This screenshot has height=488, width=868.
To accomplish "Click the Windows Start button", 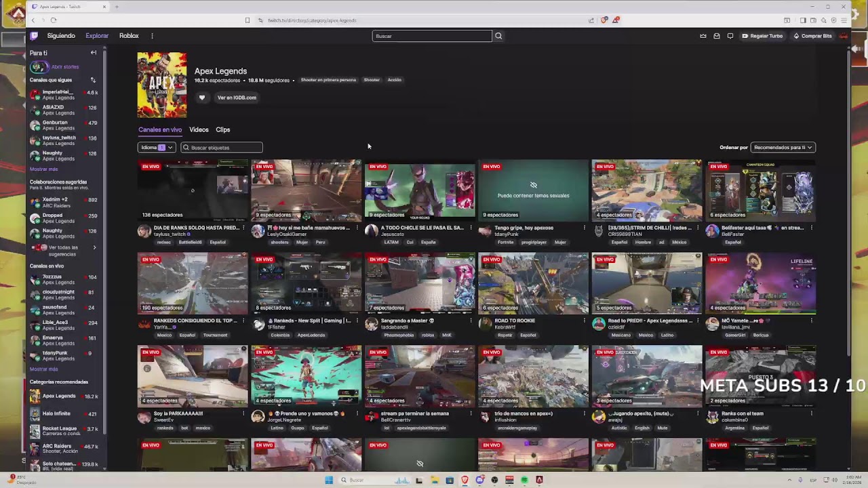I will coord(329,480).
